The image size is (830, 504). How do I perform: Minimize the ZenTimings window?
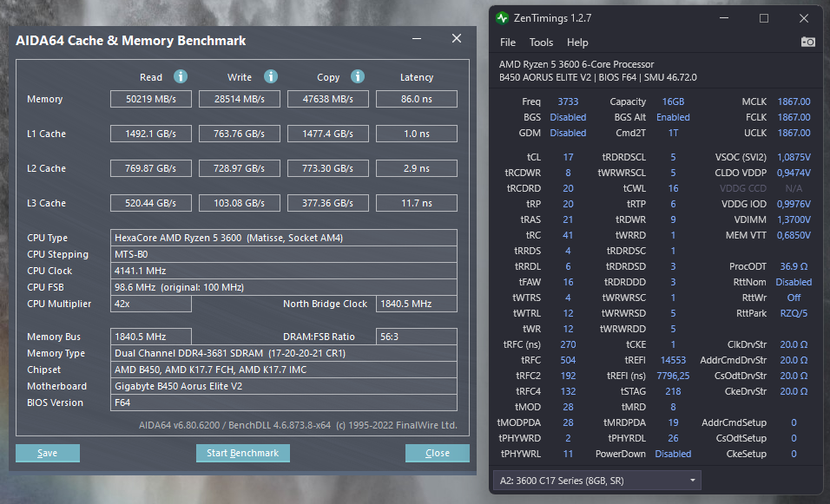coord(724,18)
